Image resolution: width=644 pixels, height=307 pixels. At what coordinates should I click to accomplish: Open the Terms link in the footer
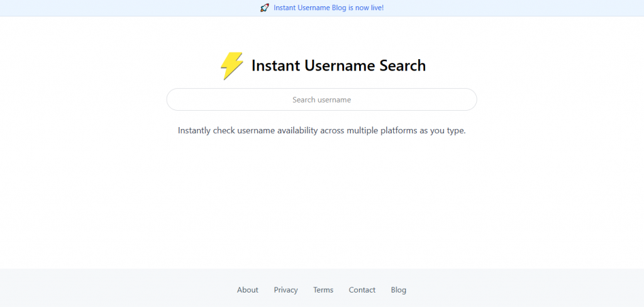point(323,290)
